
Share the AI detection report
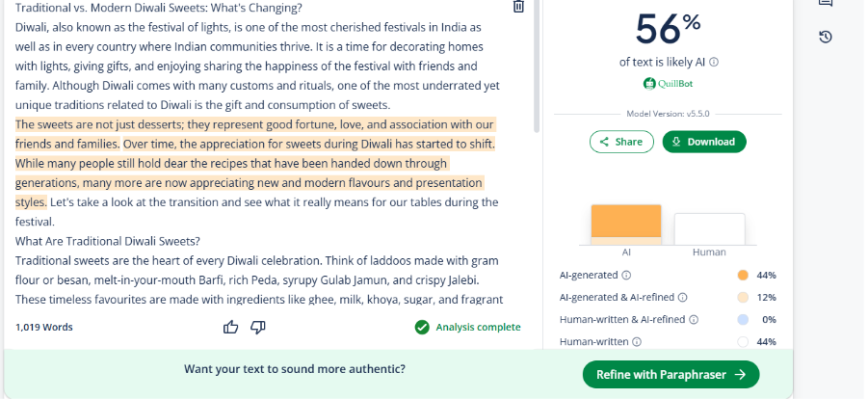[x=621, y=142]
